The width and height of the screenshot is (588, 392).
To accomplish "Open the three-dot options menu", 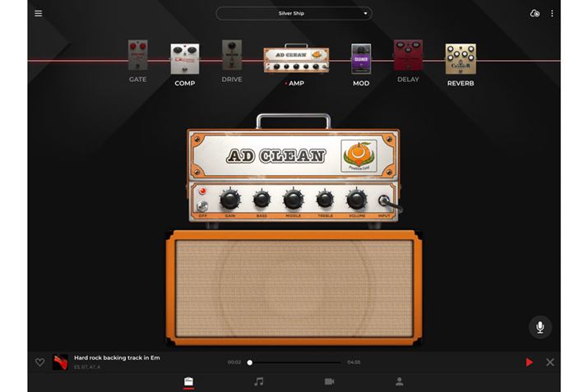I will click(552, 13).
